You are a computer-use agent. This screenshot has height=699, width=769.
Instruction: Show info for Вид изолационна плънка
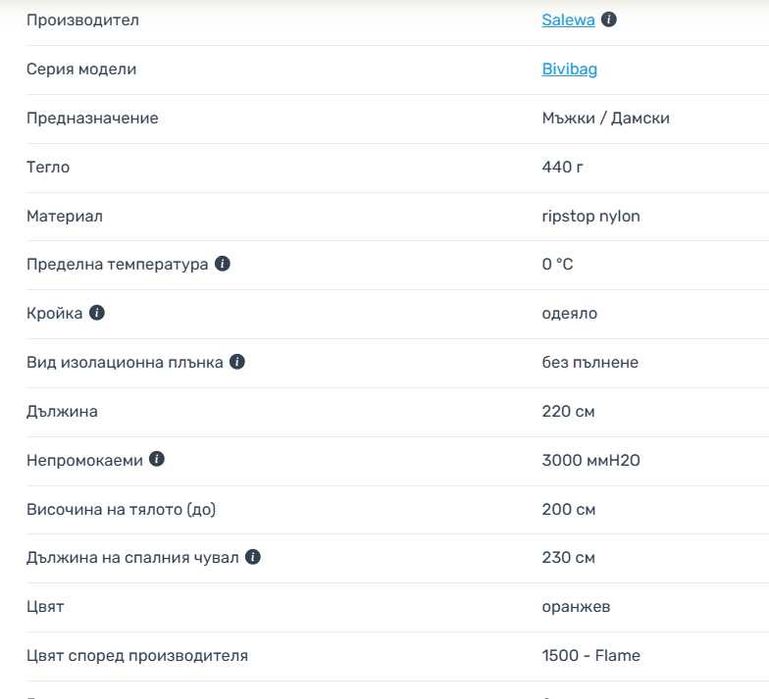(237, 362)
